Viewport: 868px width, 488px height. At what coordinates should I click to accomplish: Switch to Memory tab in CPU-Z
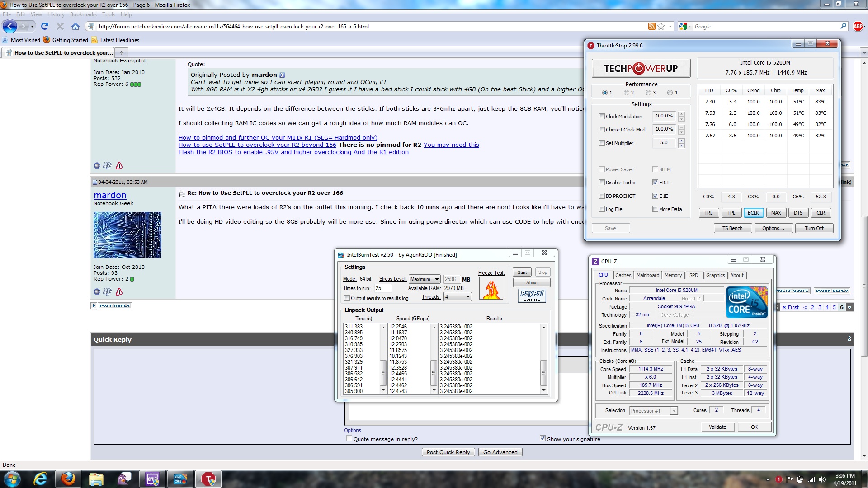tap(673, 275)
